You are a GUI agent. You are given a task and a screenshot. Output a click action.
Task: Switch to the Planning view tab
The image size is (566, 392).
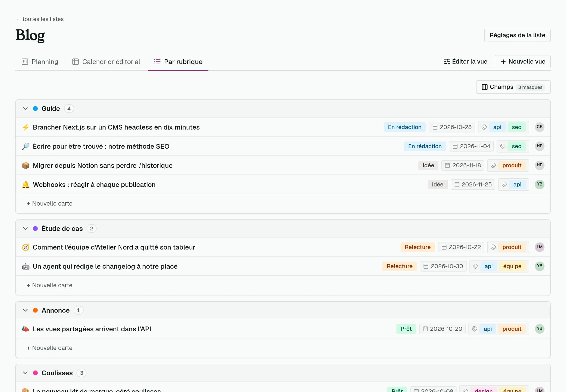(40, 62)
